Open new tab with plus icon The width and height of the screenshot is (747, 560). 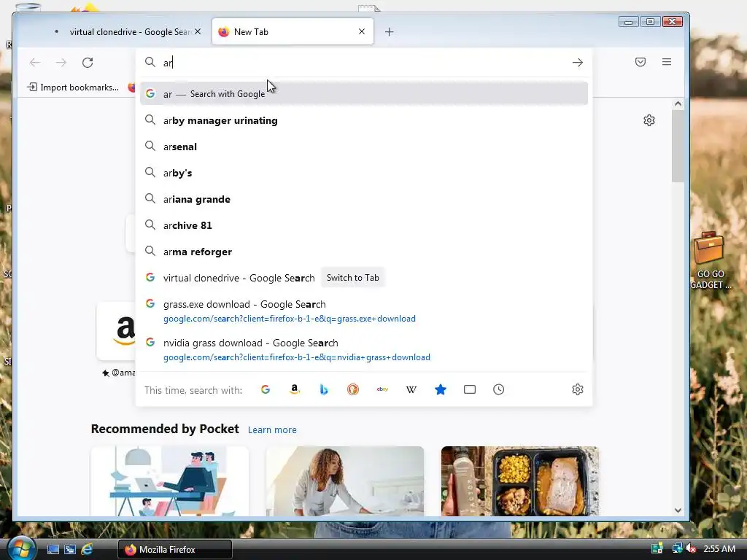390,32
